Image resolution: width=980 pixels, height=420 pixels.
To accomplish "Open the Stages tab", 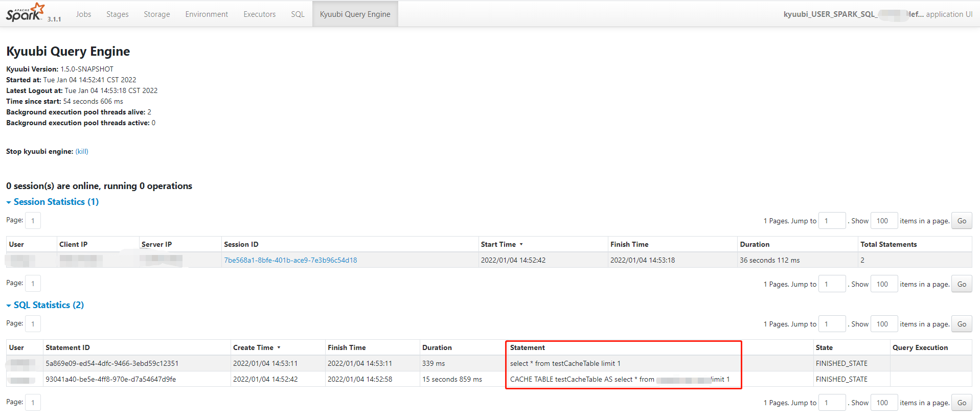I will click(118, 14).
